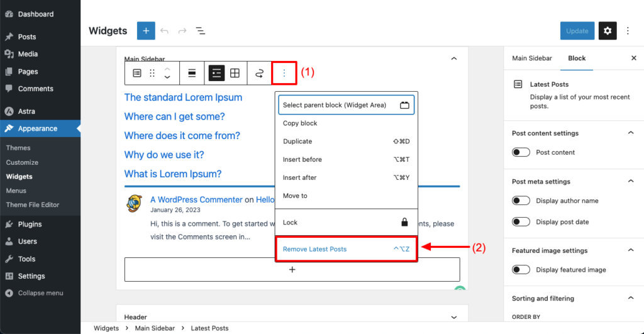This screenshot has height=334, width=644.
Task: Select the list view layout icon
Action: click(216, 74)
